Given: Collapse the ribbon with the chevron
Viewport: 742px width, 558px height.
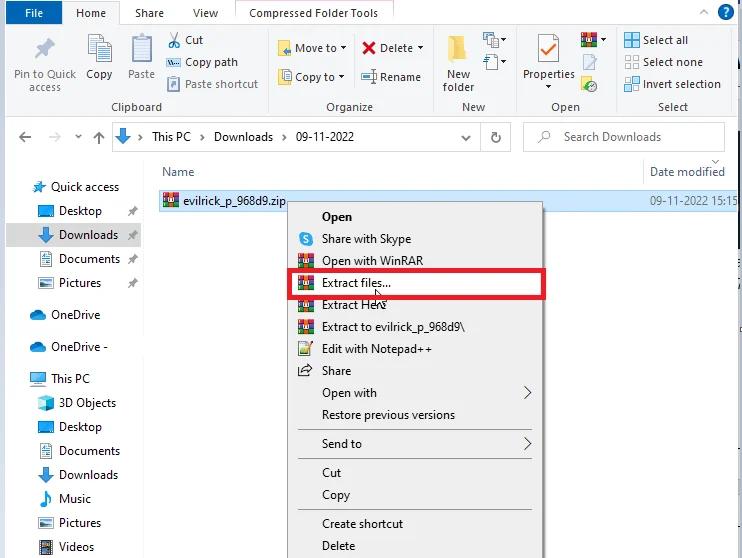Looking at the screenshot, I should click(x=704, y=12).
